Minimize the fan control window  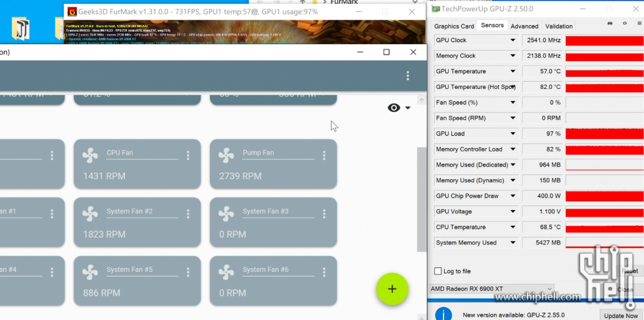click(x=360, y=52)
